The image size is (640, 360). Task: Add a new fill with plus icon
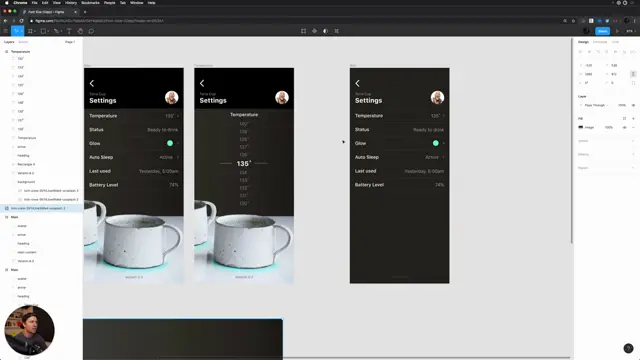[633, 118]
